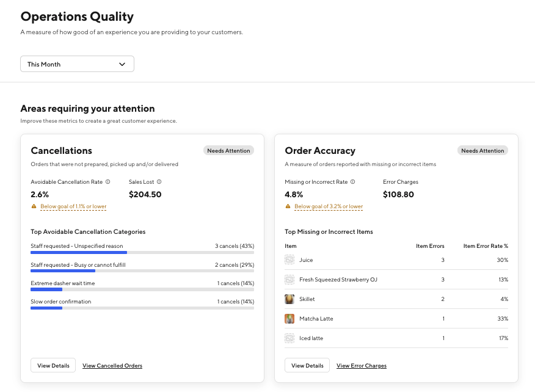Click the warning icon under the 2.6% cancellation rate
The height and width of the screenshot is (392, 535).
tap(34, 207)
